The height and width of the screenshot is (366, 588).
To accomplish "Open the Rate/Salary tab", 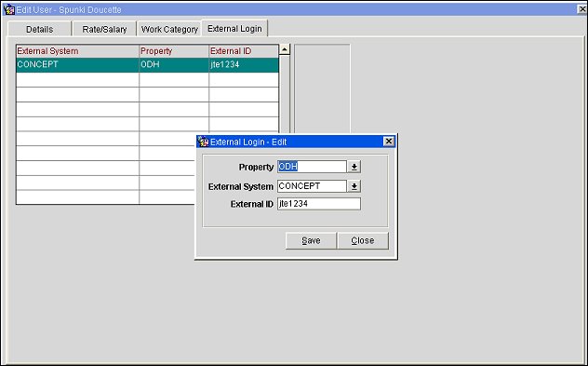I will [x=104, y=29].
